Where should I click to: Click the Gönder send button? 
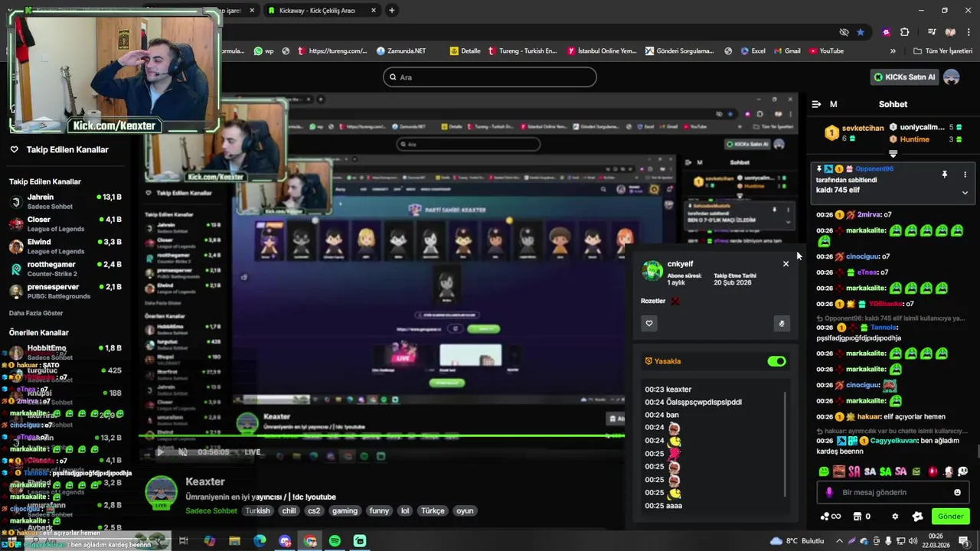click(x=950, y=517)
